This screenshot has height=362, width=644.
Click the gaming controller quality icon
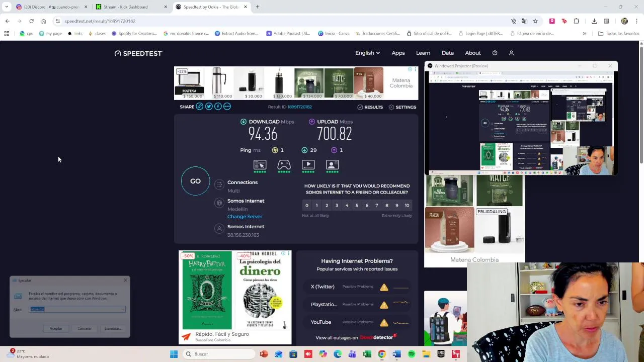[x=284, y=165]
